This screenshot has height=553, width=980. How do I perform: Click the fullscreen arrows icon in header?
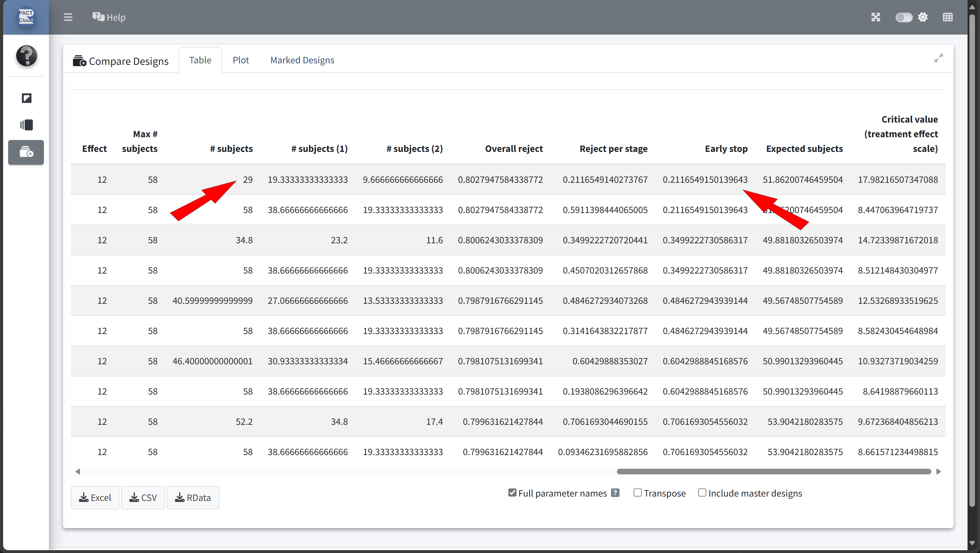tap(876, 17)
